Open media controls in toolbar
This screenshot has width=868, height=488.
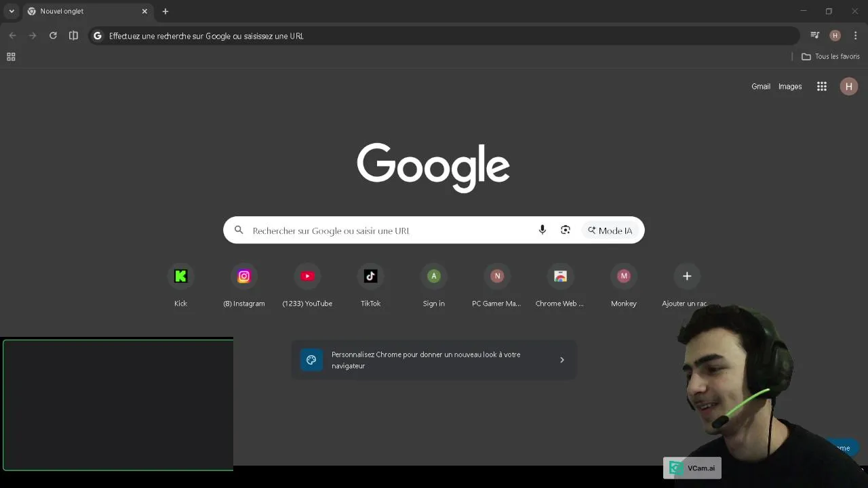[x=815, y=35]
